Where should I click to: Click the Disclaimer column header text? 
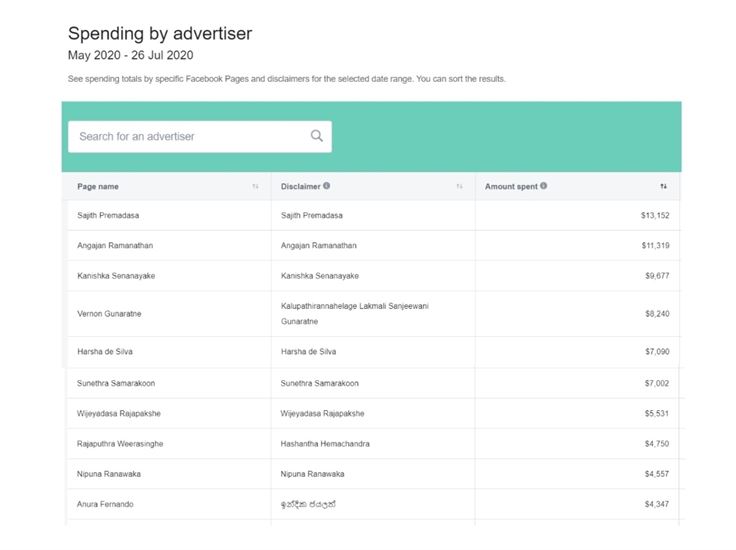(300, 186)
